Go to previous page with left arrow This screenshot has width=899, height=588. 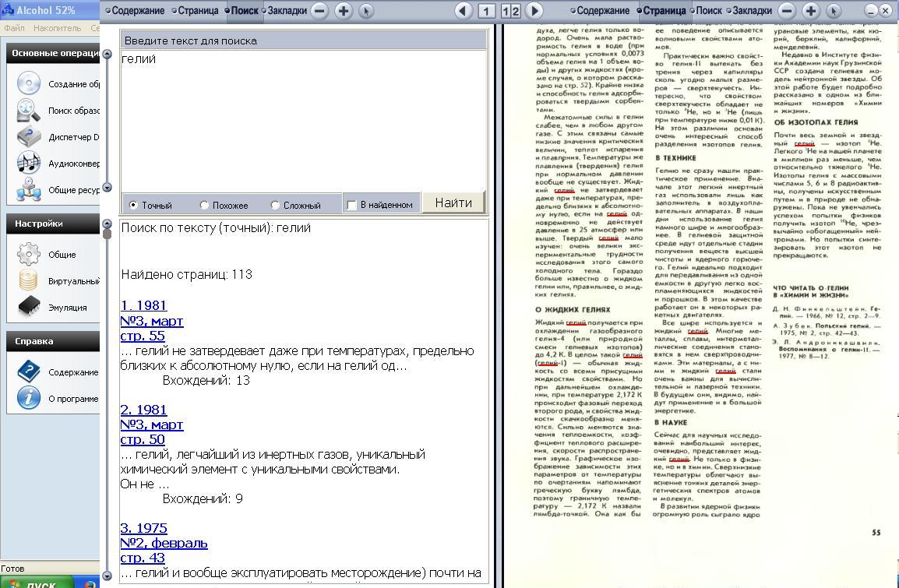(x=463, y=11)
